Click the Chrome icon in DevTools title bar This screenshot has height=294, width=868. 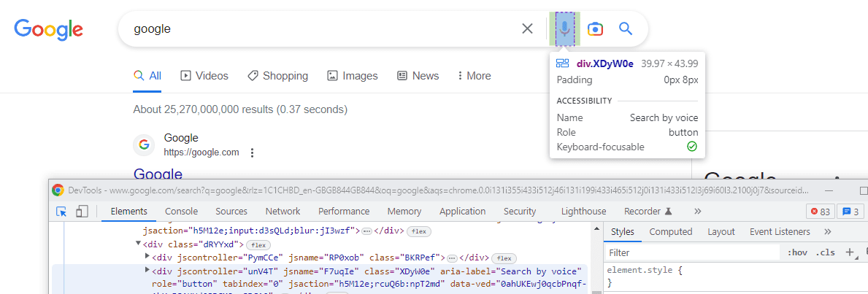tap(58, 190)
